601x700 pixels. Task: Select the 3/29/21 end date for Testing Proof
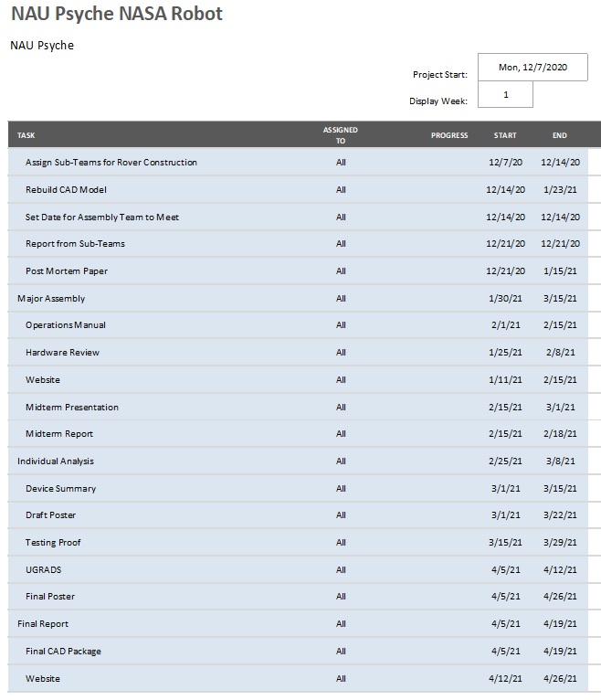(x=560, y=543)
